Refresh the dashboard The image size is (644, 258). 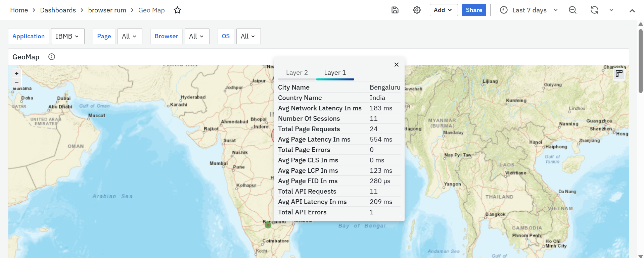594,10
